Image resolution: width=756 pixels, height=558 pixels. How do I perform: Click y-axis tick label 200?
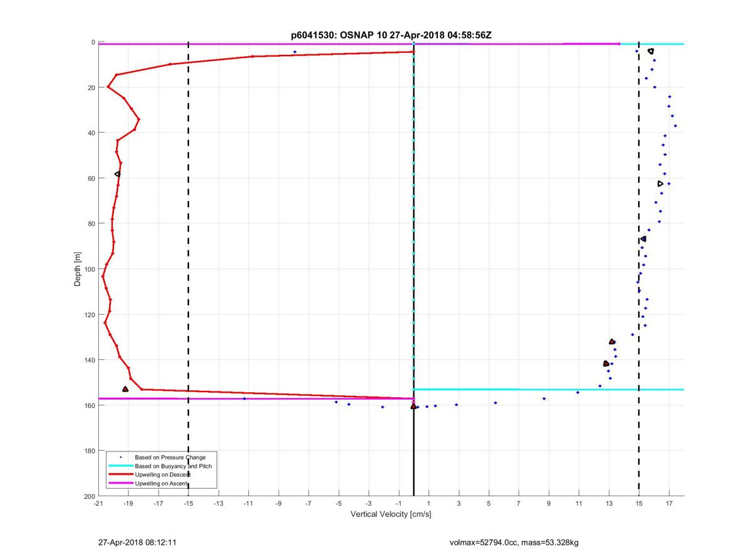(x=89, y=496)
